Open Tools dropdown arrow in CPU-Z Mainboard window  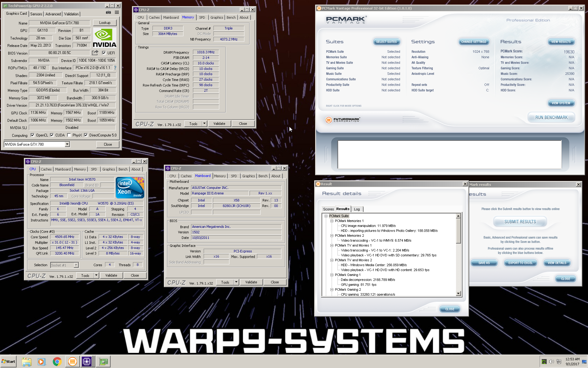point(236,282)
